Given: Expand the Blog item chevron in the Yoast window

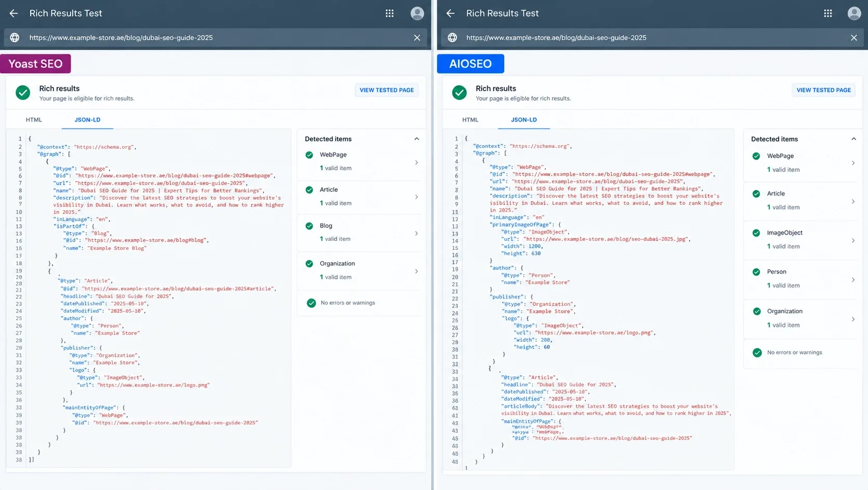Looking at the screenshot, I should pos(416,233).
